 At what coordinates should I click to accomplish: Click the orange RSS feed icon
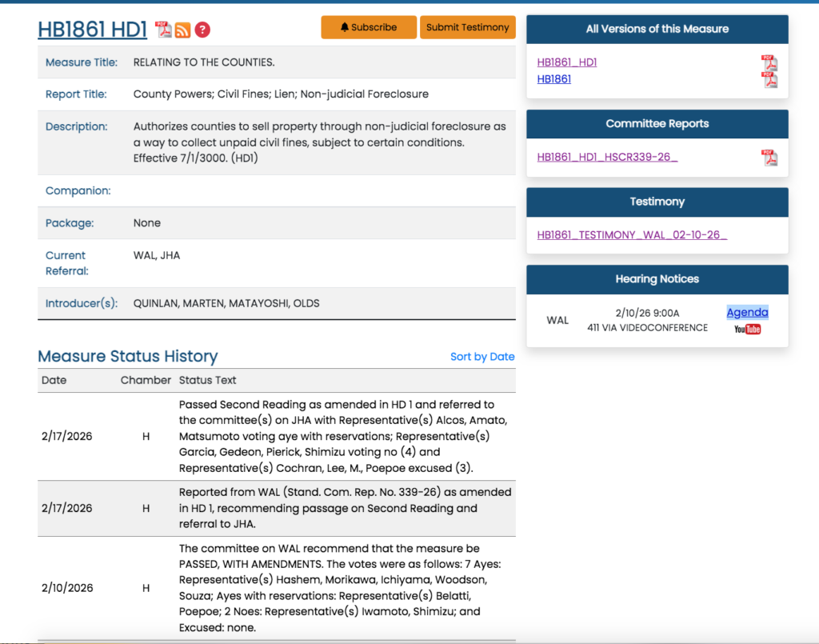pyautogui.click(x=183, y=30)
